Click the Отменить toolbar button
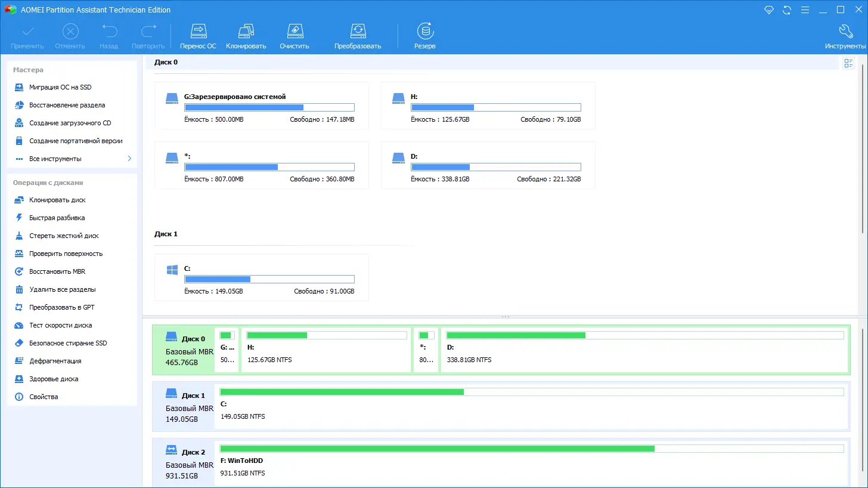This screenshot has width=868, height=488. (x=70, y=36)
